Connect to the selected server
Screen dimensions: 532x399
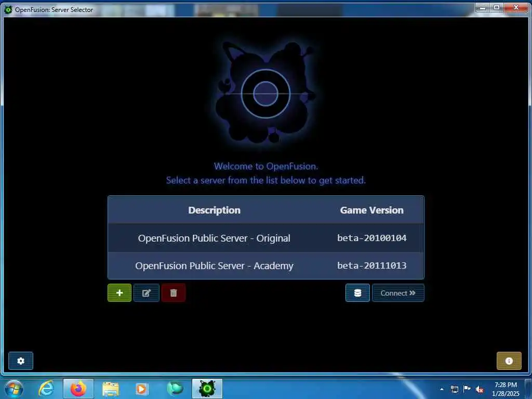coord(398,293)
